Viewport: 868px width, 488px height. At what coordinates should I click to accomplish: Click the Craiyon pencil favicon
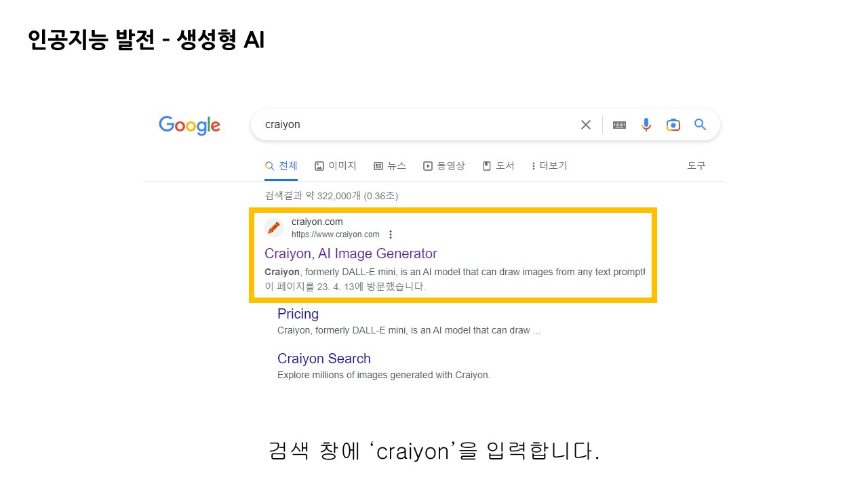(x=274, y=228)
